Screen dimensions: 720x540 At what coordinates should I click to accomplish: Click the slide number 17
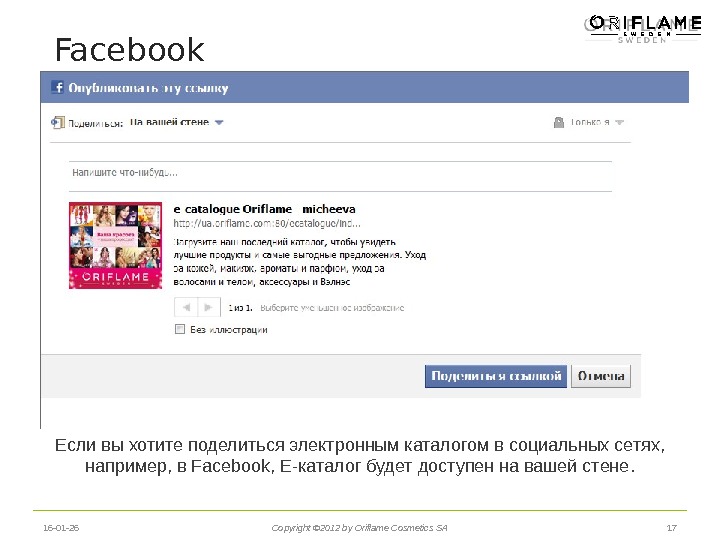[x=671, y=528]
